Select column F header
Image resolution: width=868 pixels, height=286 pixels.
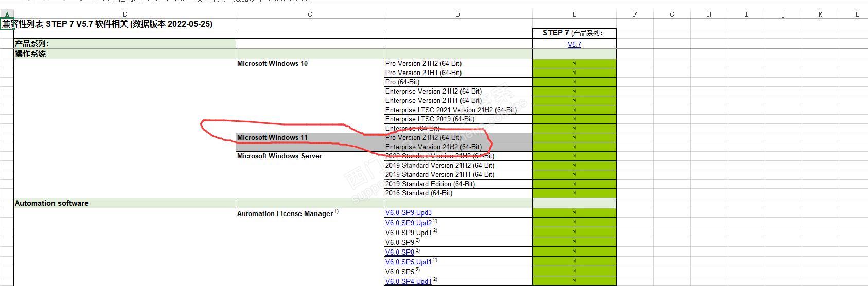click(635, 14)
